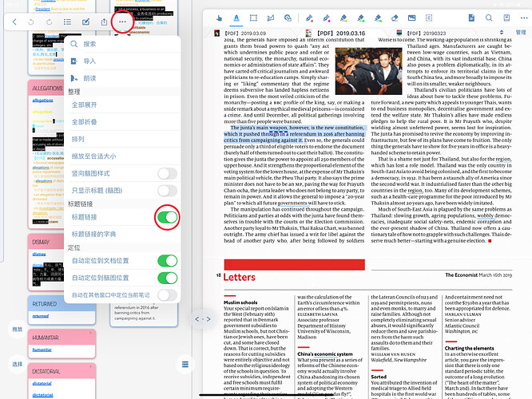Viewport: 532px width, 399px height.
Task: Toggle 自动定位到脑图位置 switch
Action: pyautogui.click(x=167, y=278)
